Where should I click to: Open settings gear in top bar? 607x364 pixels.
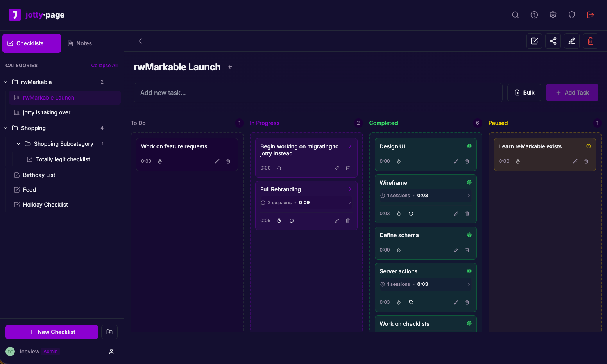point(553,15)
